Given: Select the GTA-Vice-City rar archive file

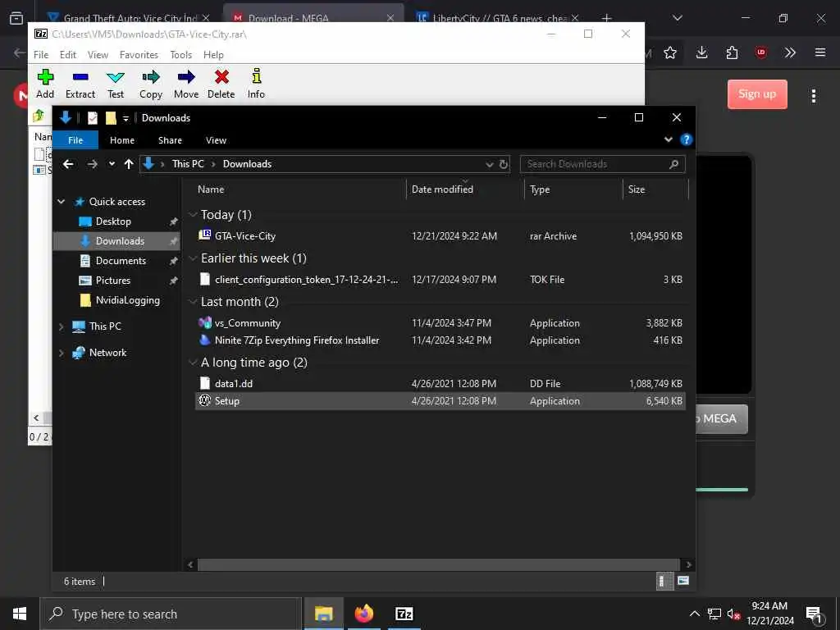Looking at the screenshot, I should [x=441, y=235].
